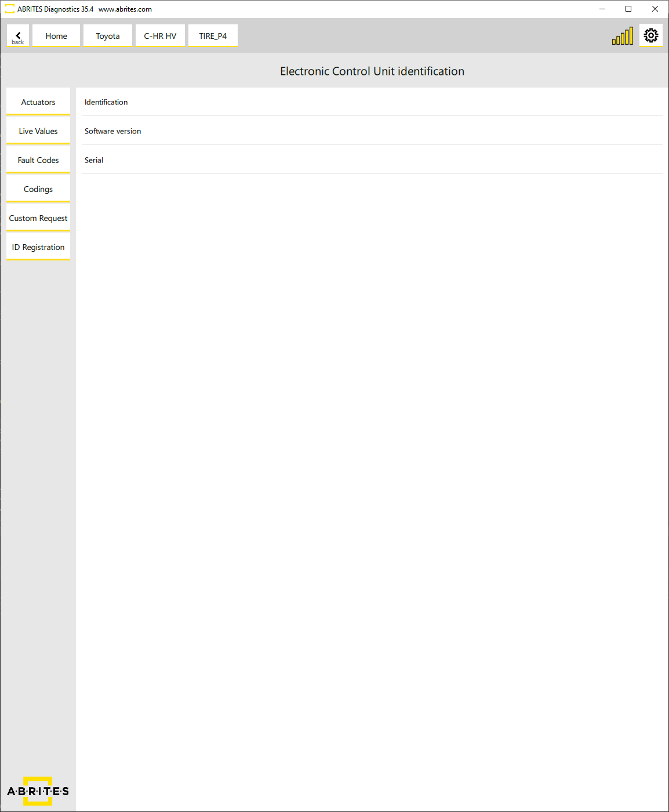
Task: Select Custom Request
Action: [x=38, y=218]
